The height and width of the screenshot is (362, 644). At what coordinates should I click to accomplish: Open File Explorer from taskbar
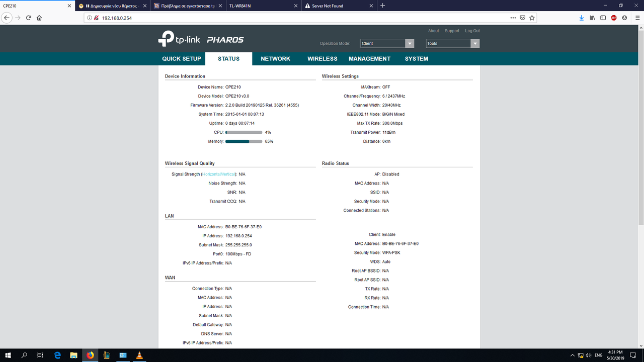tap(73, 355)
